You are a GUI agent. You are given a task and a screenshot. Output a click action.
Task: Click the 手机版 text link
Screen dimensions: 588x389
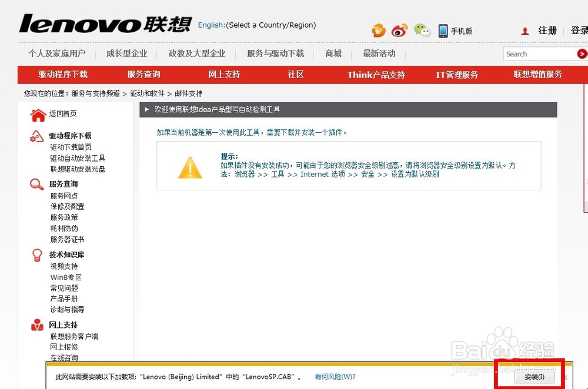pyautogui.click(x=462, y=31)
